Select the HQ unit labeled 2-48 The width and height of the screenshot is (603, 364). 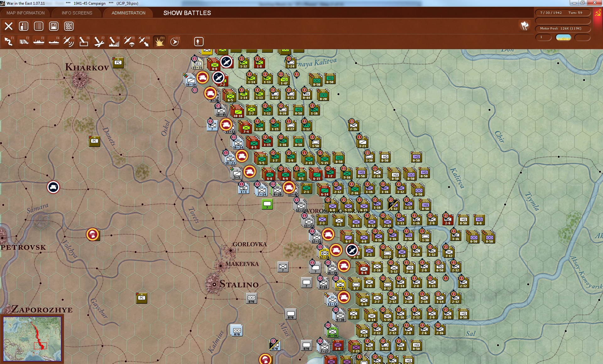click(x=410, y=268)
